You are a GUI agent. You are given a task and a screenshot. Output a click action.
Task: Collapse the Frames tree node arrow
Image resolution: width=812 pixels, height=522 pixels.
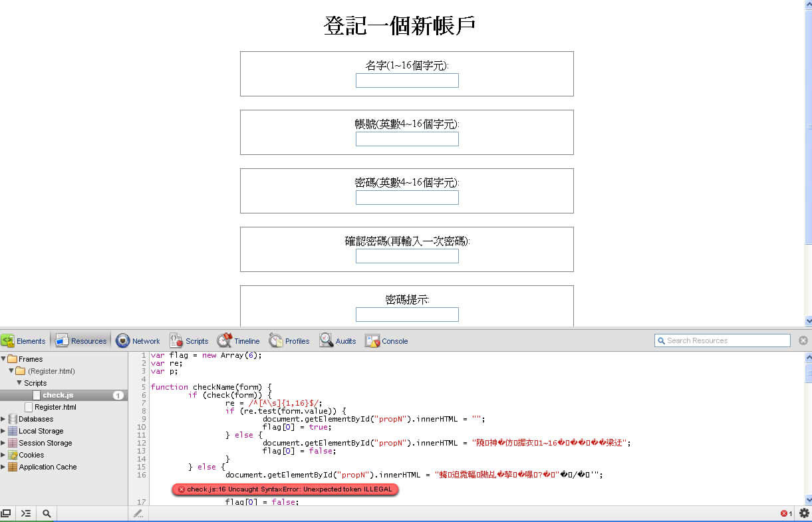click(3, 359)
